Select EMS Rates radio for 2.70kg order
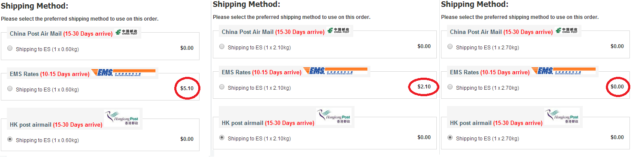 450,87
